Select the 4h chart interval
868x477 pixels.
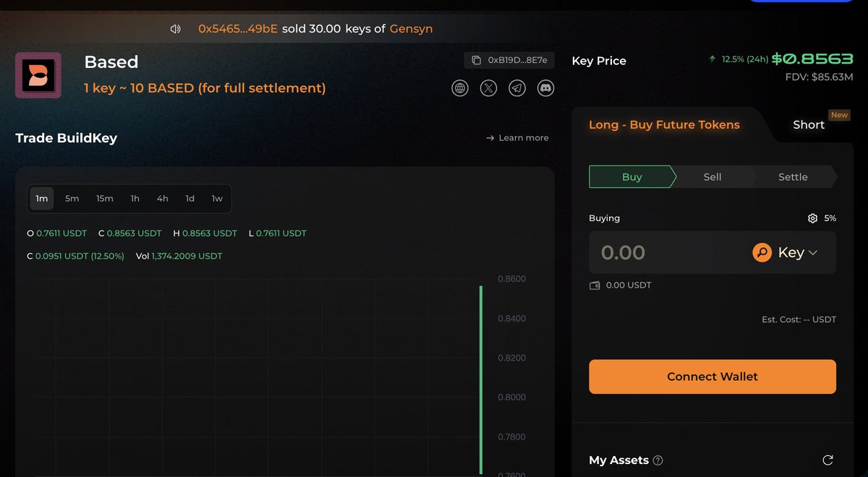click(x=163, y=198)
